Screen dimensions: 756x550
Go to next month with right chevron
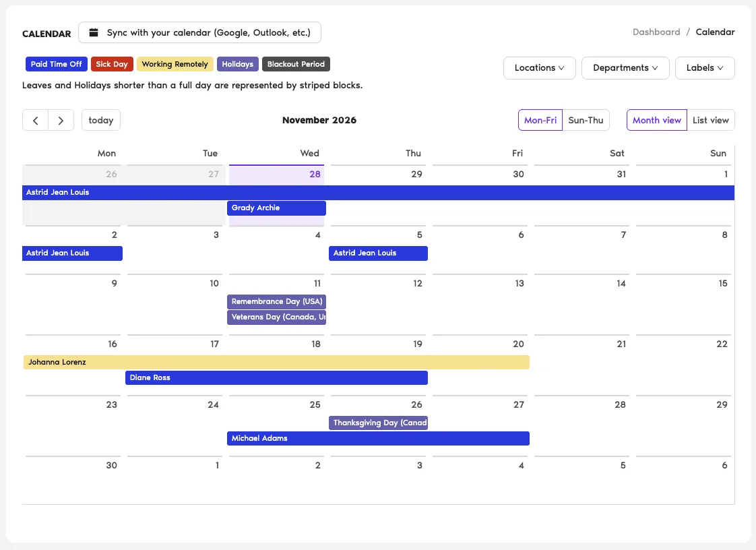pyautogui.click(x=61, y=120)
